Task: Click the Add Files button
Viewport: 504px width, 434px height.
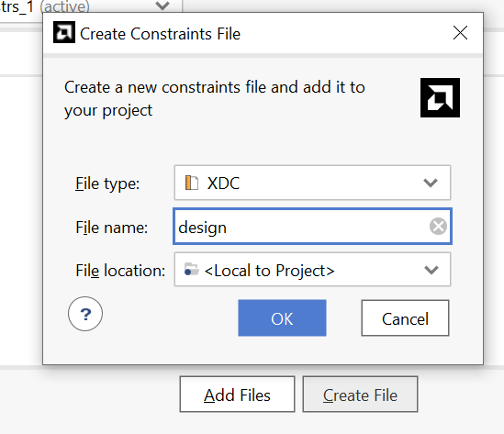Action: click(x=237, y=395)
